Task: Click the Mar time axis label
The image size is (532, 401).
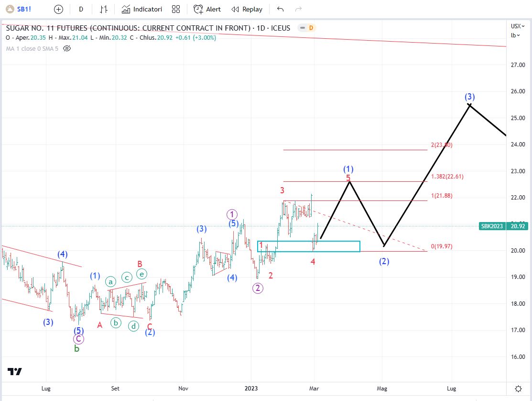Action: [314, 389]
